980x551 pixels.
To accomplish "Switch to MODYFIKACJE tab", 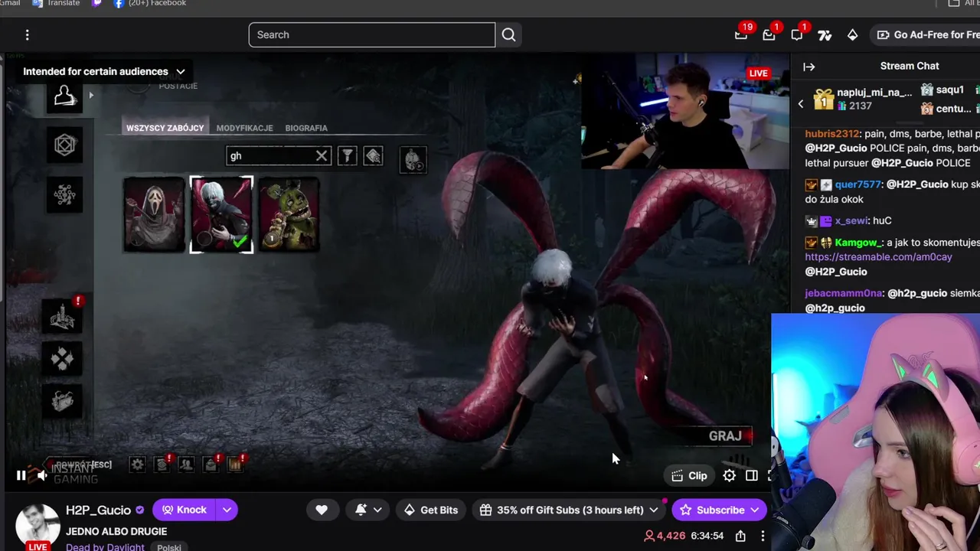I will pos(244,128).
